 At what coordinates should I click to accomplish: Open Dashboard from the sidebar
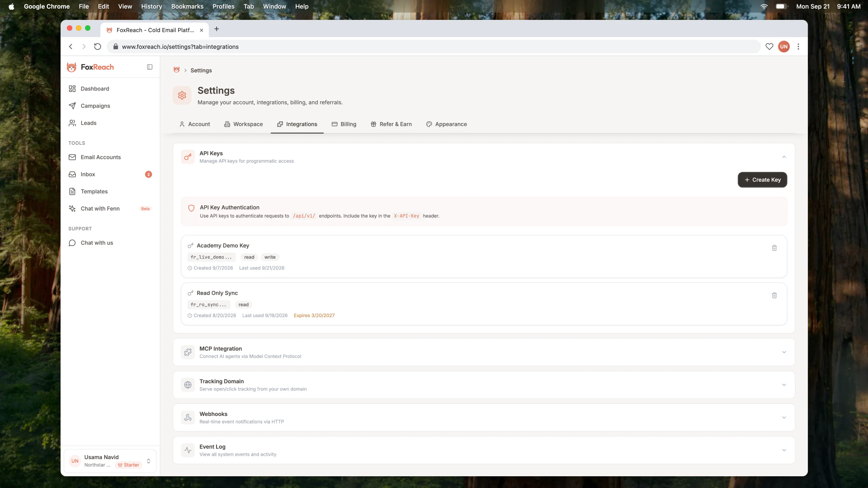110,89
